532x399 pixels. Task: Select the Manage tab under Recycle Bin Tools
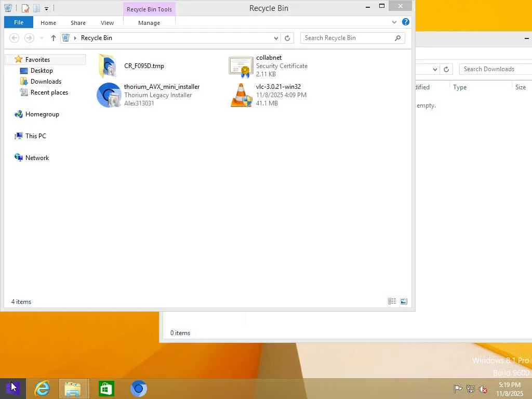tap(149, 23)
